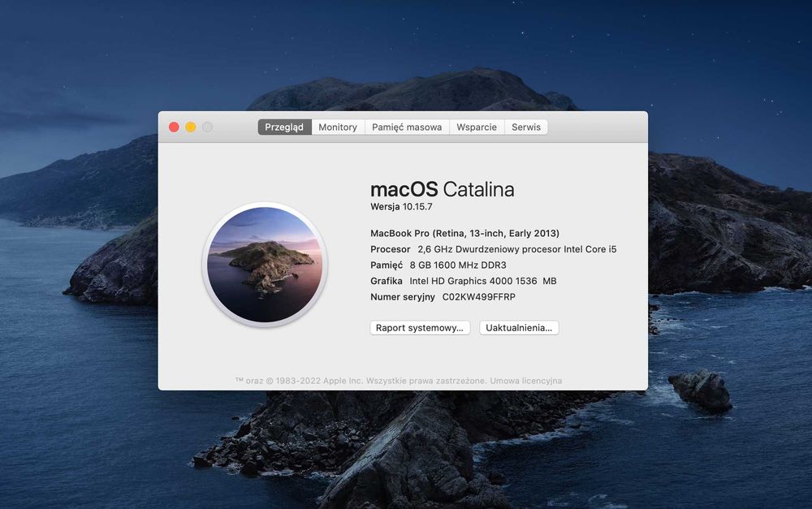
Task: Minimize window with yellow button
Action: click(191, 127)
